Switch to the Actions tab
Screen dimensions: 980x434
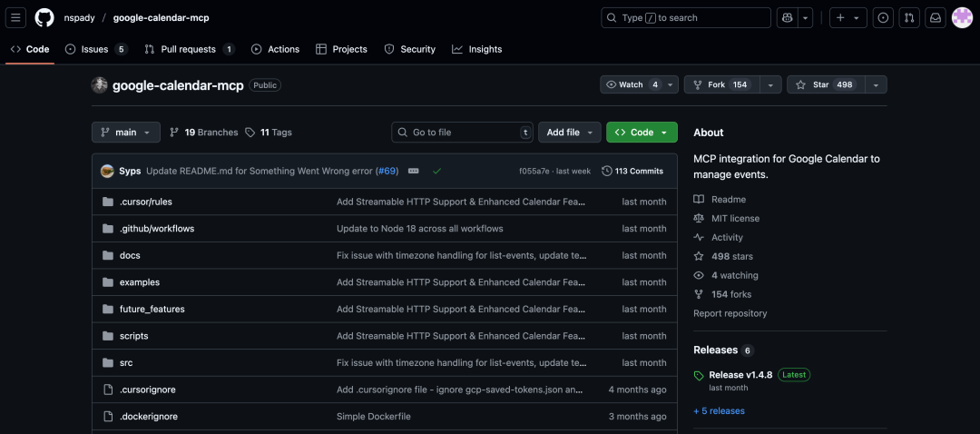[x=275, y=49]
